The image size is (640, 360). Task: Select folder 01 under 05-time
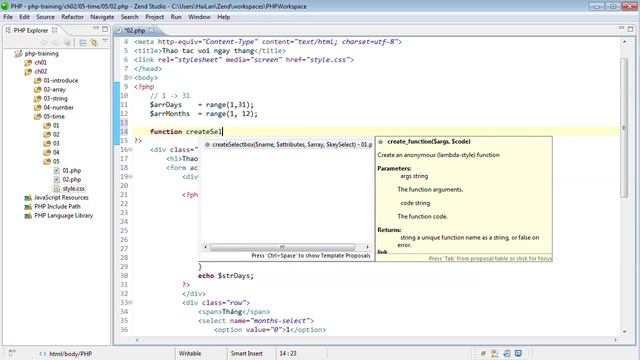56,125
